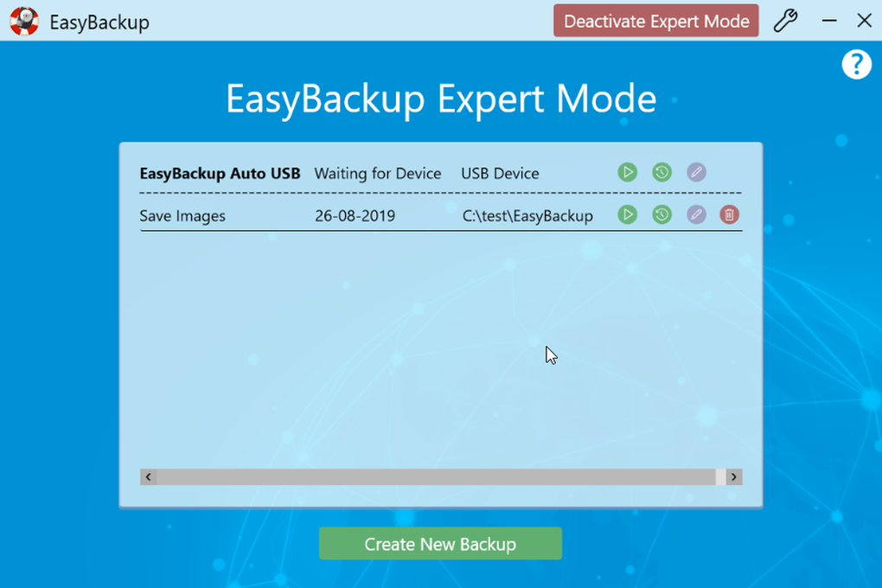Click Create New Backup button
Screen dimensions: 882x588
pos(440,544)
